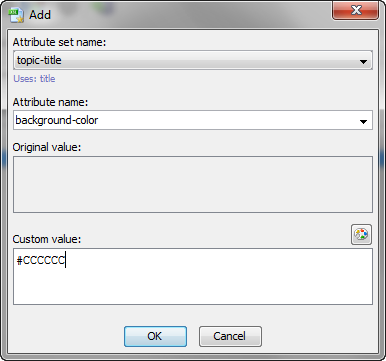Expand the Attribute set name dropdown arrow
The width and height of the screenshot is (386, 361).
(x=363, y=62)
